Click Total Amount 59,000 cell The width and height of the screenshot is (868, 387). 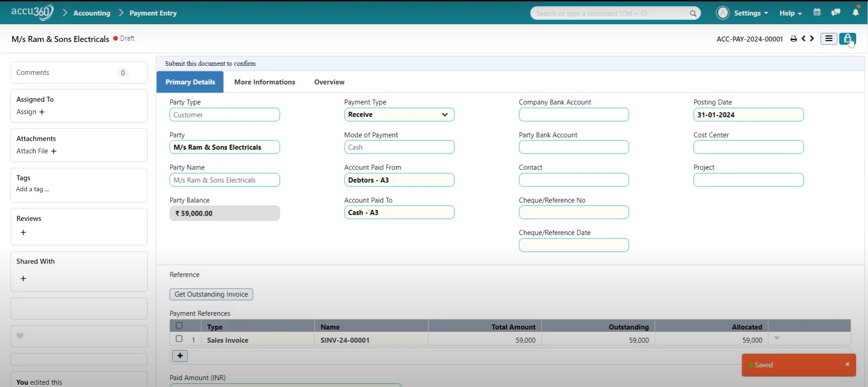(485, 339)
